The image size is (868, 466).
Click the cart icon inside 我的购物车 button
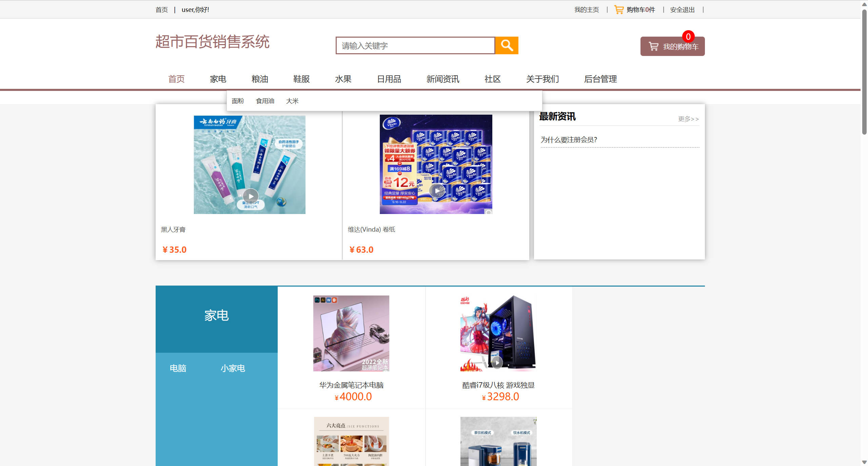click(653, 46)
